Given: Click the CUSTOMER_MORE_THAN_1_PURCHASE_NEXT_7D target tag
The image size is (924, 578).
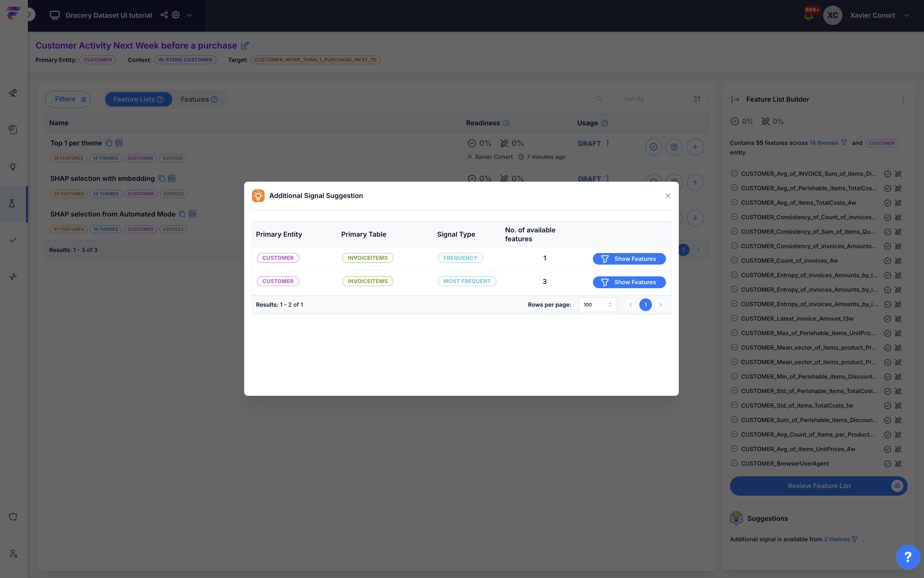Looking at the screenshot, I should [x=315, y=60].
